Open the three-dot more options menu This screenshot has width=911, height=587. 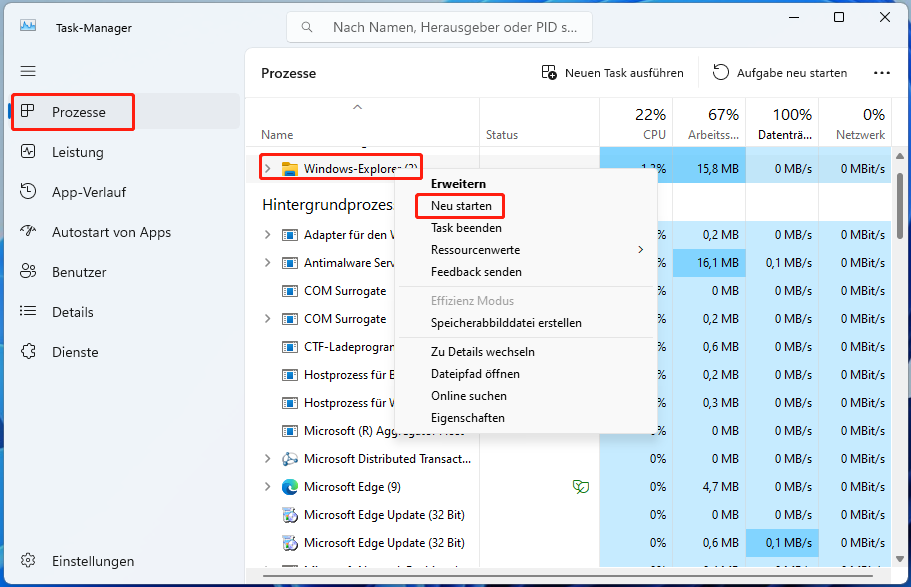881,73
